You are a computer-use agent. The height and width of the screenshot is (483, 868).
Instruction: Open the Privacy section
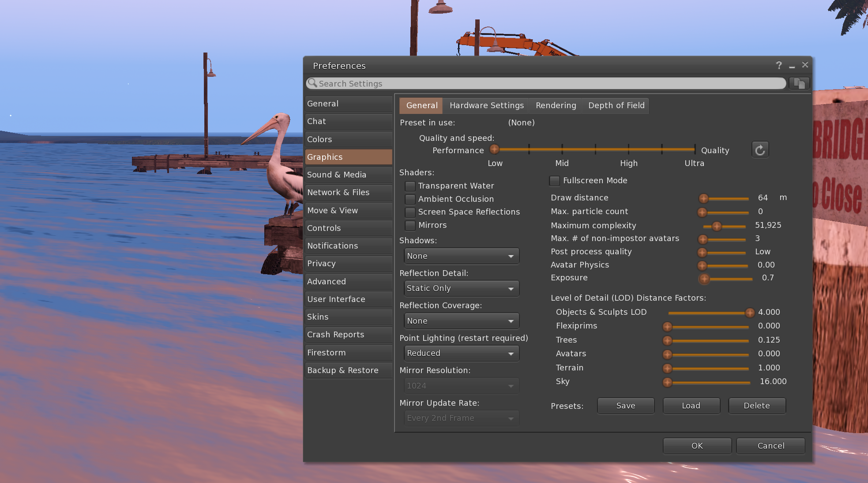[x=348, y=264]
